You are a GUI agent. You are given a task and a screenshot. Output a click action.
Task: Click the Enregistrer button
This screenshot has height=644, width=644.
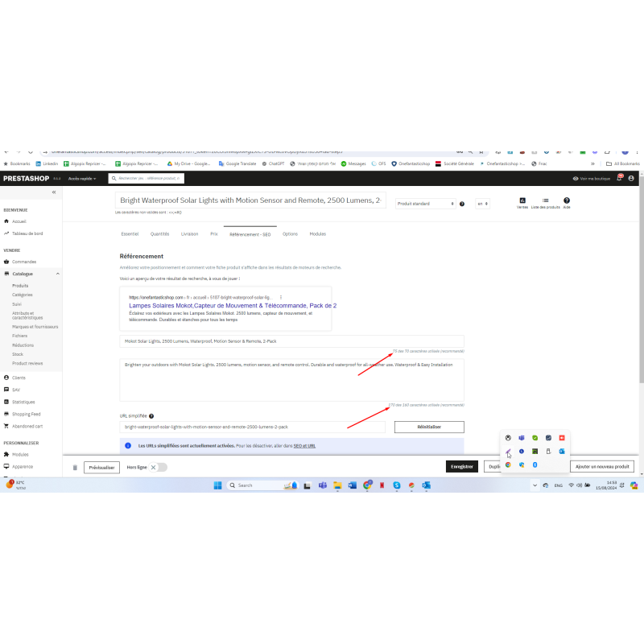tap(461, 466)
